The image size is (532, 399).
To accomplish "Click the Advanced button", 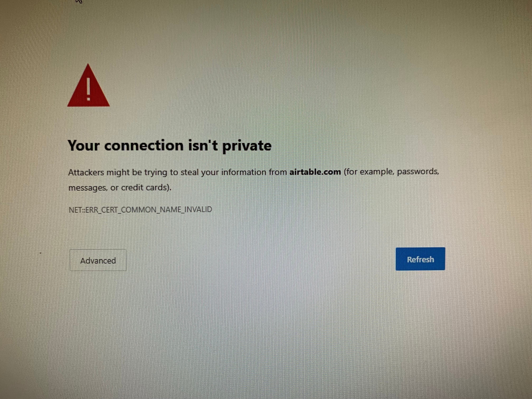I will [98, 260].
